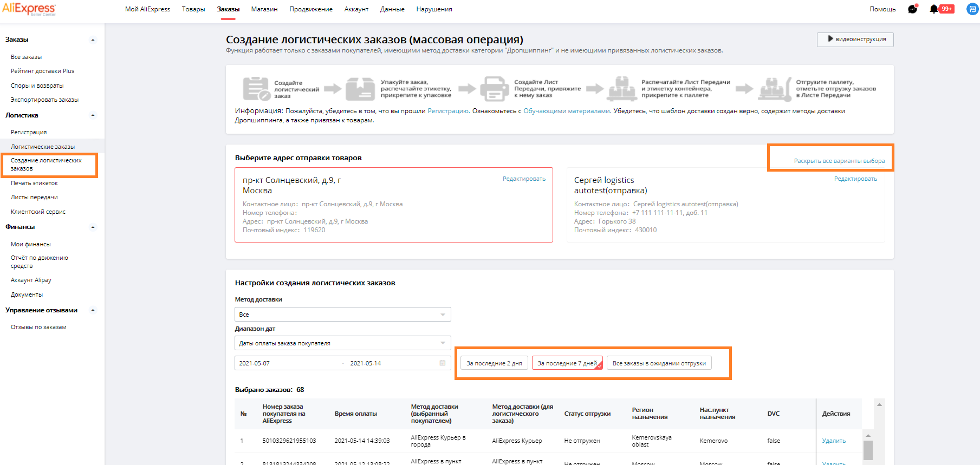The height and width of the screenshot is (465, 980).
Task: Open the Заказы top menu
Action: 228,9
